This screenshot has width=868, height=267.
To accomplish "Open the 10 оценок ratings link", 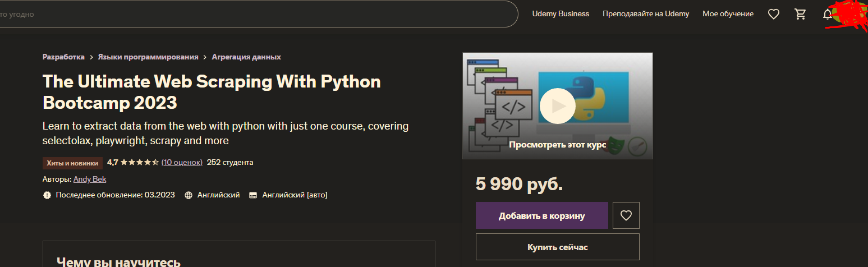I will point(182,163).
